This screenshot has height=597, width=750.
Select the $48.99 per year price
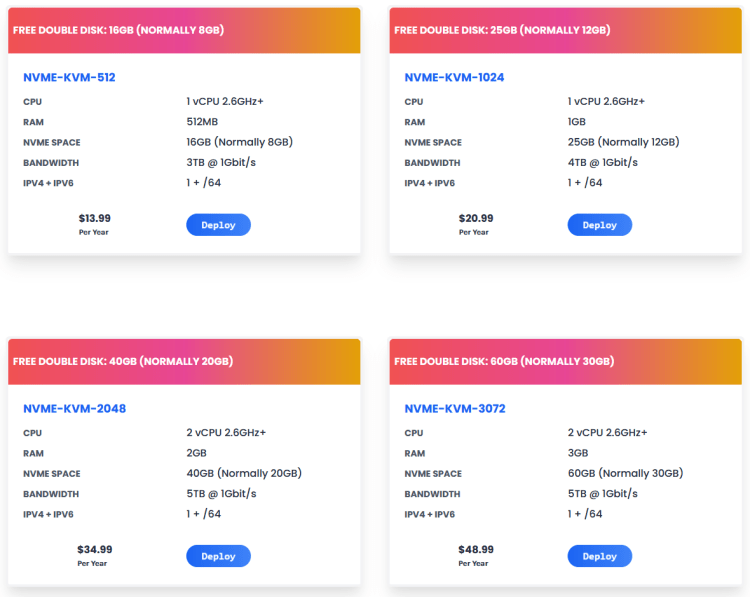(x=475, y=549)
